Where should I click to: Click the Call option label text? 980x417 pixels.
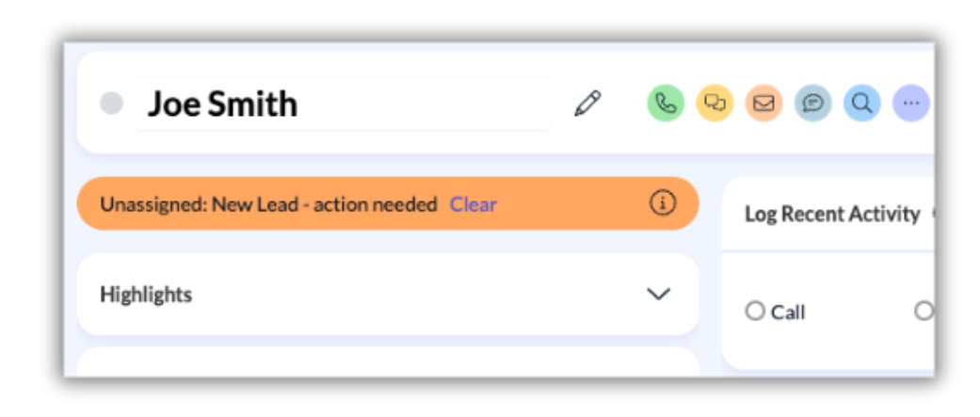point(788,312)
